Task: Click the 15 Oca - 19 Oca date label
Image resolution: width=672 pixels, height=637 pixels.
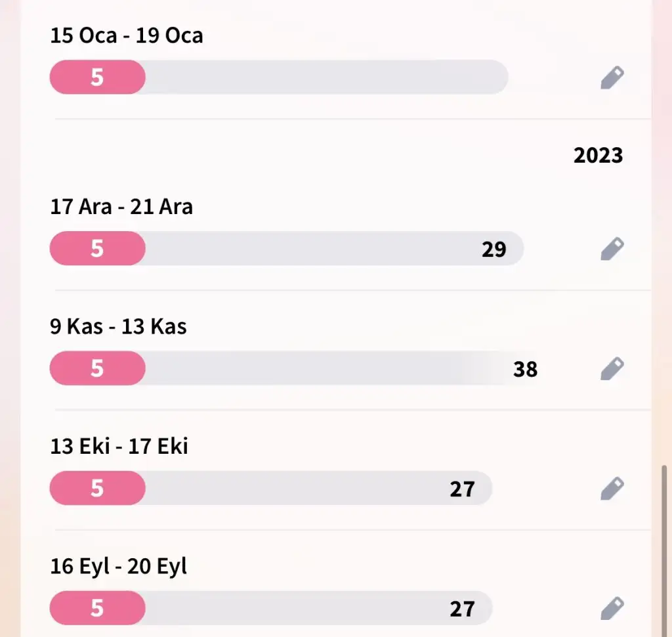Action: (x=127, y=35)
